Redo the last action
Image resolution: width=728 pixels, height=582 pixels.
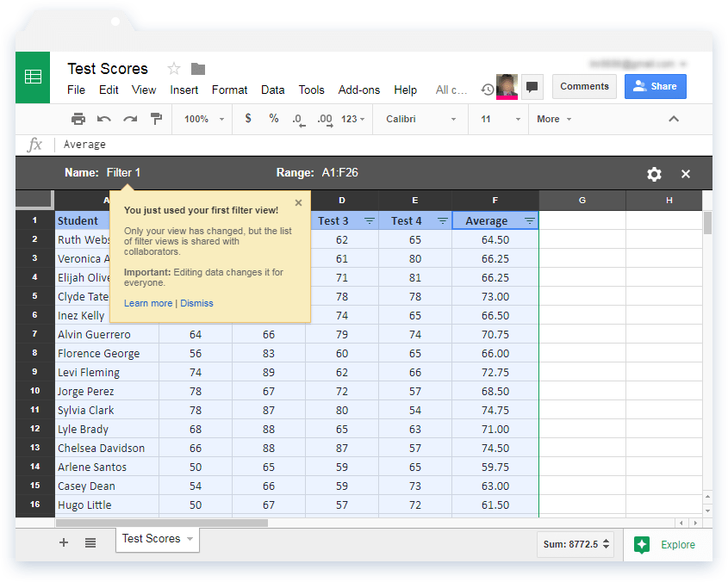(x=130, y=120)
